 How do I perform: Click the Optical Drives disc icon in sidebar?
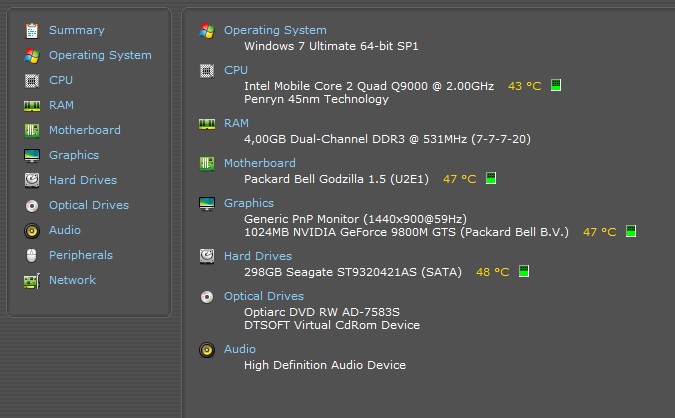click(x=32, y=206)
